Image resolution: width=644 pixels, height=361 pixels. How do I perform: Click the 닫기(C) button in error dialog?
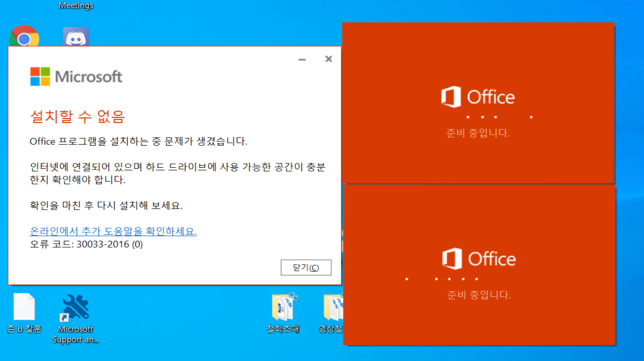(306, 268)
